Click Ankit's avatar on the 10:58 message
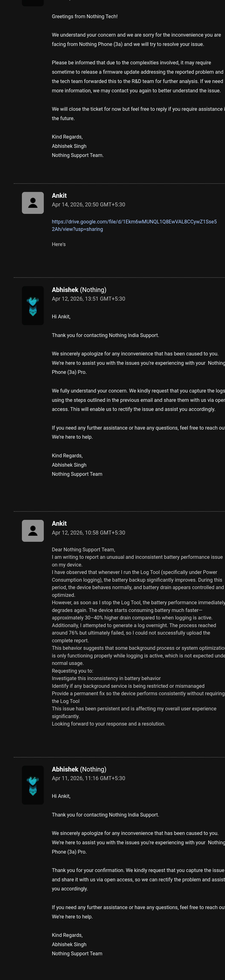 point(33,531)
